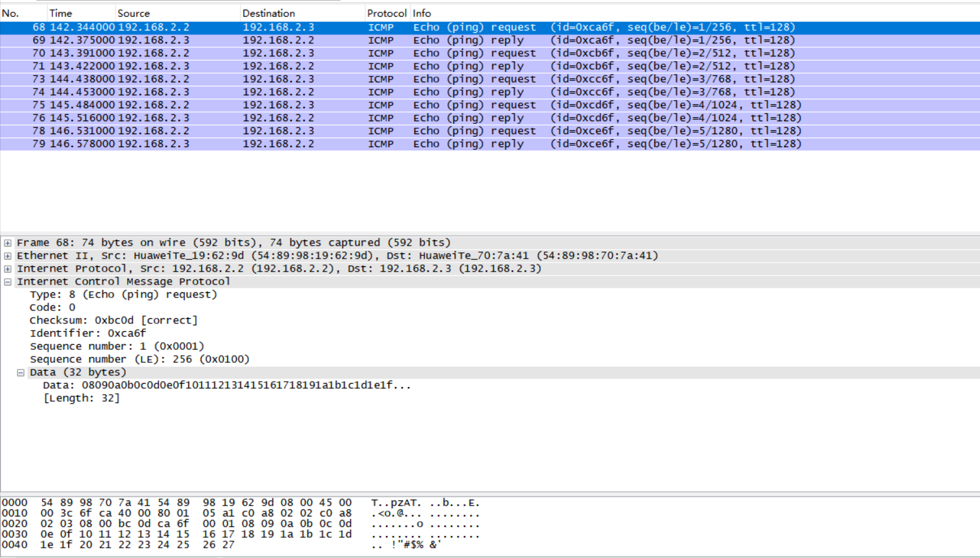Collapse the Data (32 bytes) node

coord(21,373)
